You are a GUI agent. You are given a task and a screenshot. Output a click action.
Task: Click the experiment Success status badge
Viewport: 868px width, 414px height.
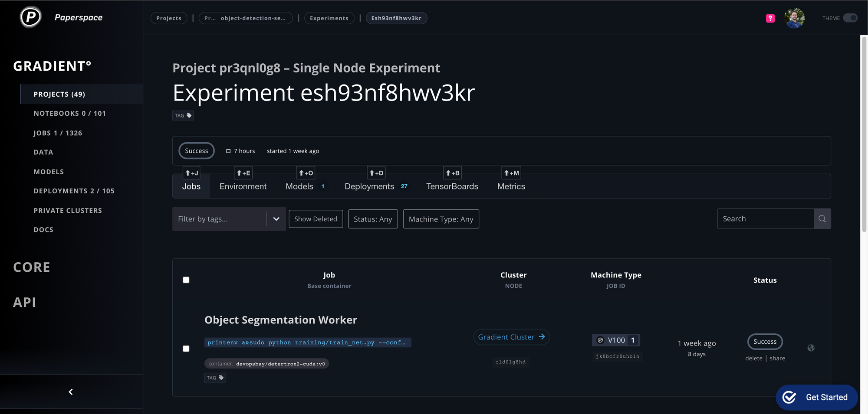(x=197, y=151)
